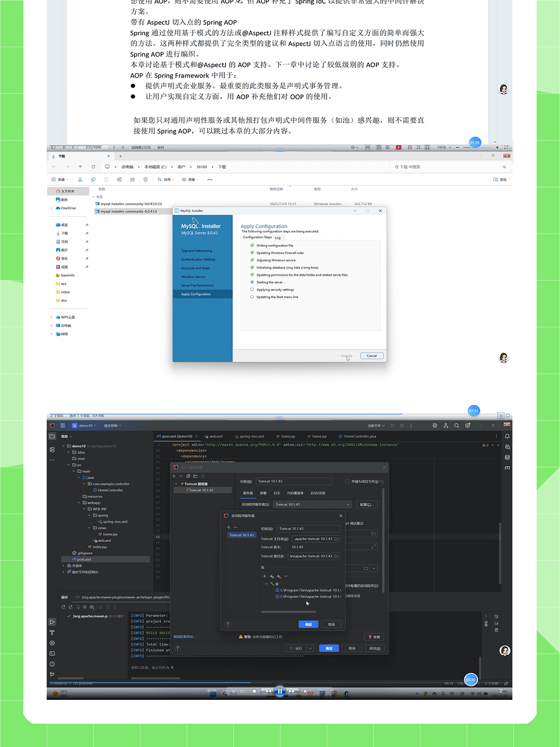
Task: Click the delete trash icon in explorer toolbar
Action: tap(146, 180)
